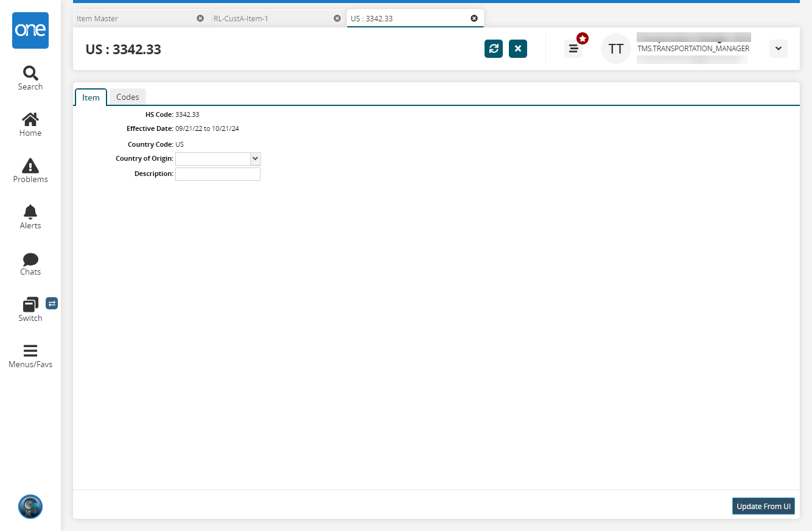812x531 pixels.
Task: Click the HS Code value 3342.33
Action: (187, 114)
